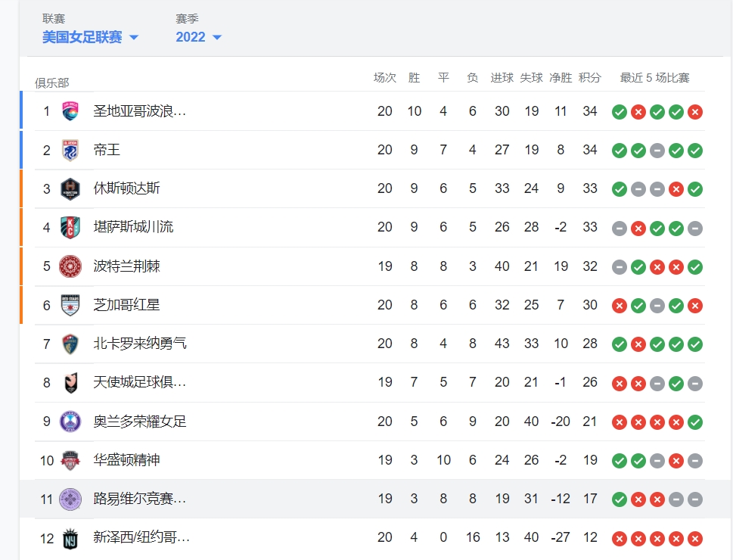Click the Portland Thorns team logo
733x560 pixels.
coord(70,266)
